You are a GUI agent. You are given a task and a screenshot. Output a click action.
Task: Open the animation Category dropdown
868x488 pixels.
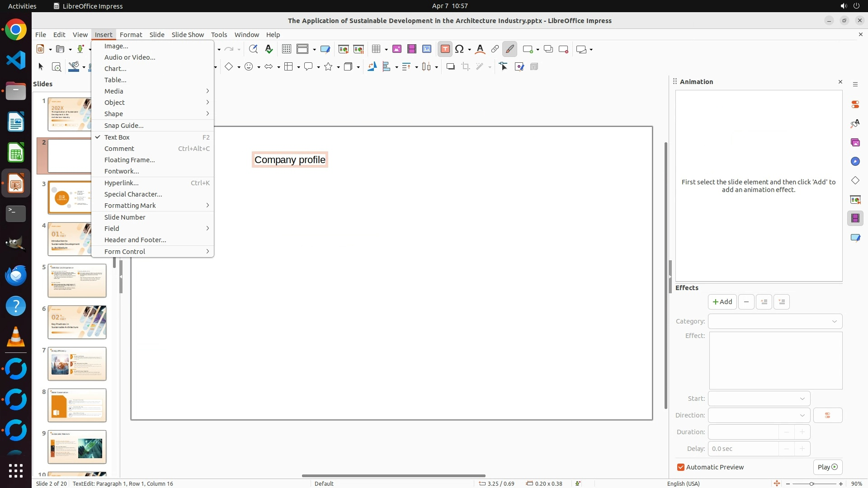(x=775, y=321)
